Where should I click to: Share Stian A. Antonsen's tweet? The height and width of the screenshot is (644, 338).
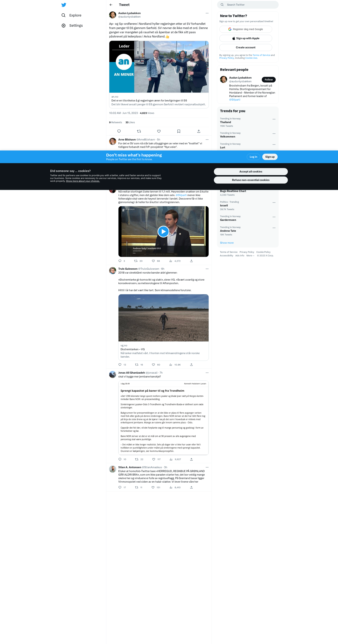[x=191, y=488]
